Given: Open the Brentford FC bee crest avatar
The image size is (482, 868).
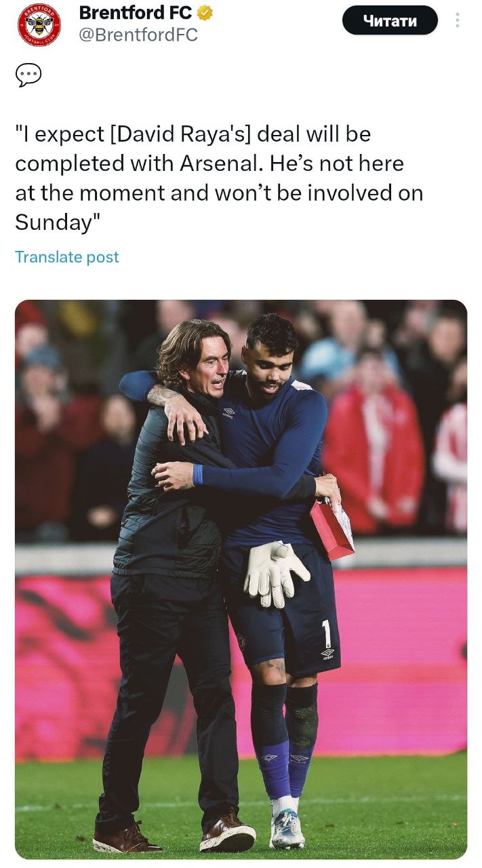Looking at the screenshot, I should [x=39, y=24].
